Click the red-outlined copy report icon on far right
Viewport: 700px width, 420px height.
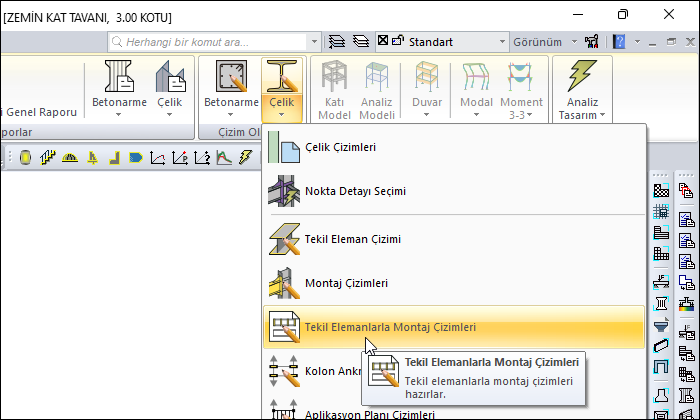pyautogui.click(x=687, y=191)
